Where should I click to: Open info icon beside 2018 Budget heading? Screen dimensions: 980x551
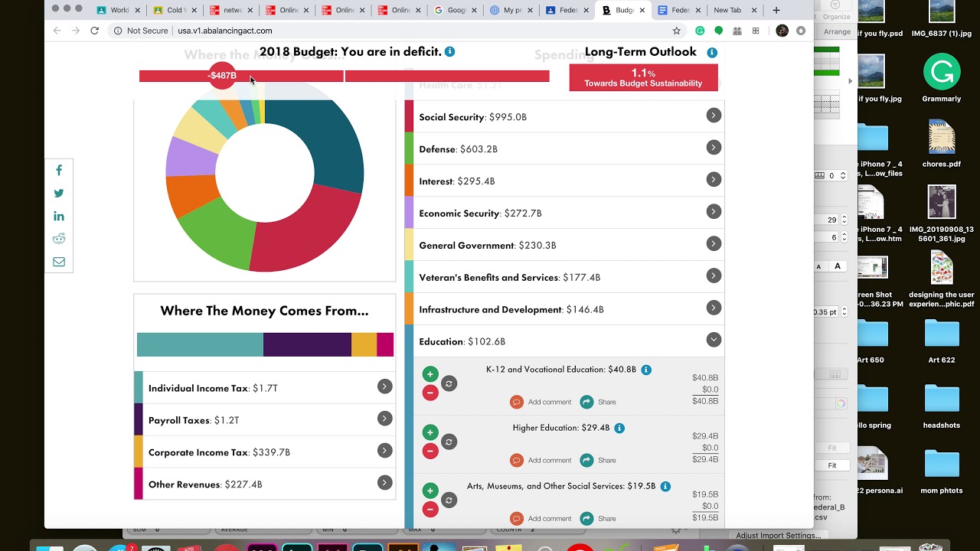click(450, 51)
